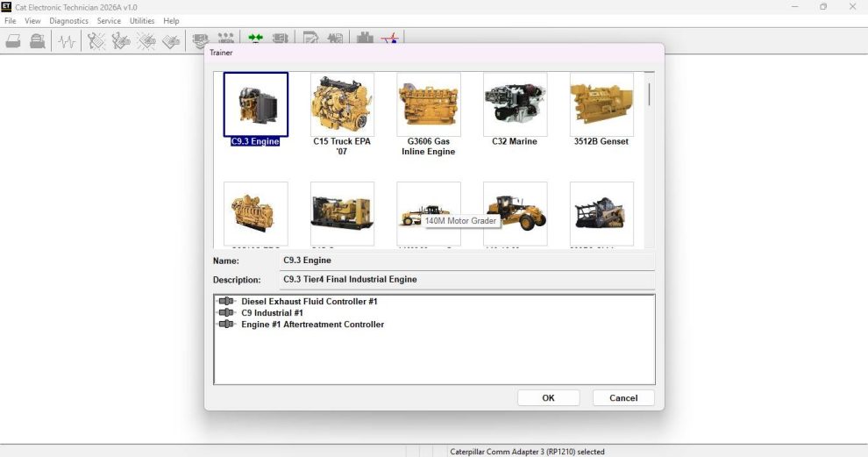Click the ECM Summary toolbar icon
Image resolution: width=868 pixels, height=457 pixels.
[x=200, y=39]
